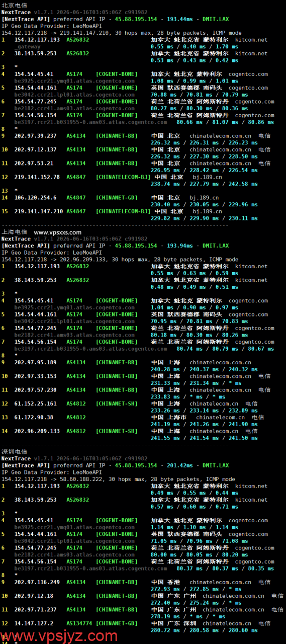Select hop IP 202.97.12.18
This screenshot has height=644, width=286.
(34, 596)
